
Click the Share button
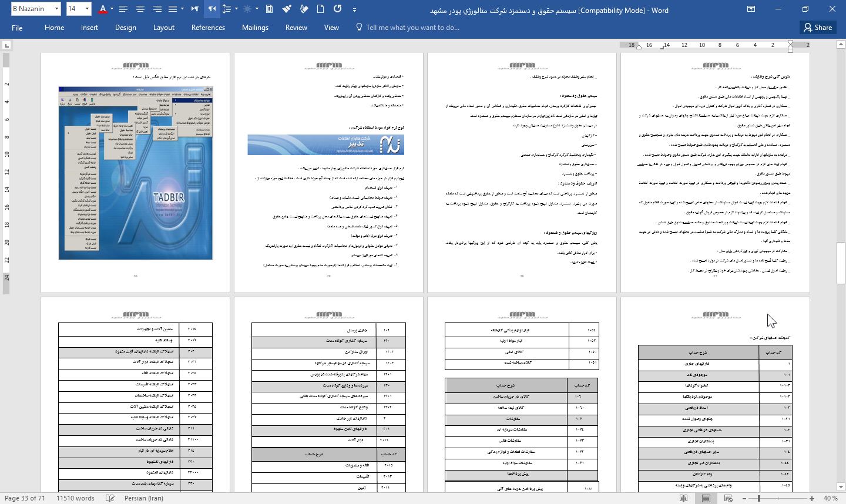tap(818, 28)
